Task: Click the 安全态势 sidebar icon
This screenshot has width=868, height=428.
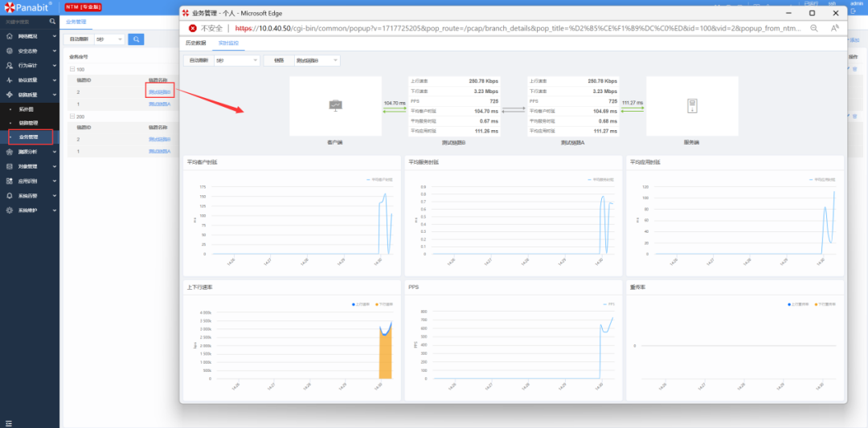Action: (x=10, y=51)
